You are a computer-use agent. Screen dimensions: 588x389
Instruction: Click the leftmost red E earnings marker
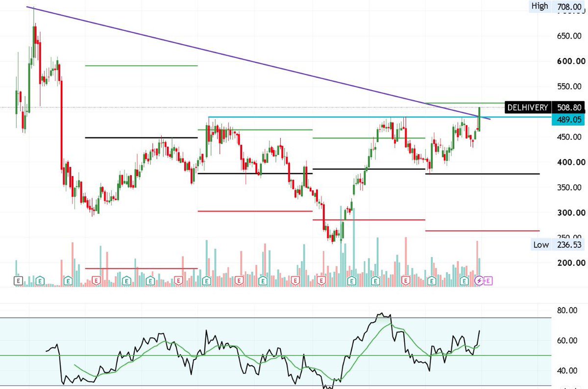[x=96, y=281]
